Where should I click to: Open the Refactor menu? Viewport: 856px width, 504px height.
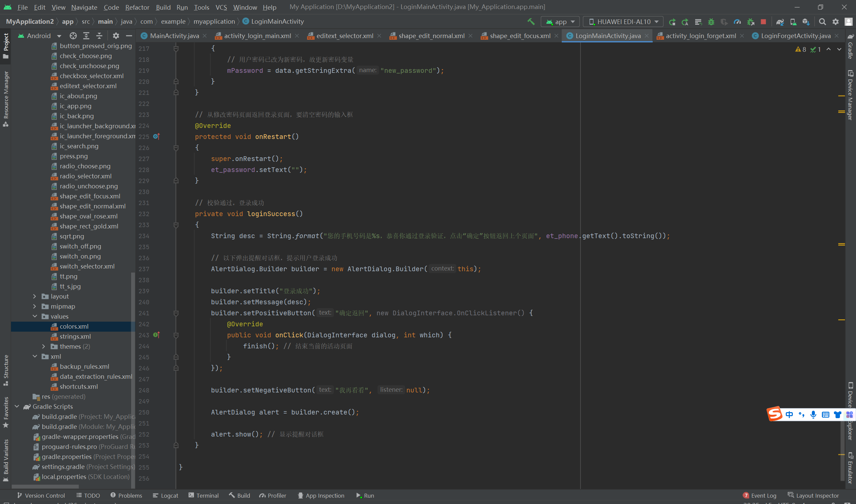pos(137,7)
